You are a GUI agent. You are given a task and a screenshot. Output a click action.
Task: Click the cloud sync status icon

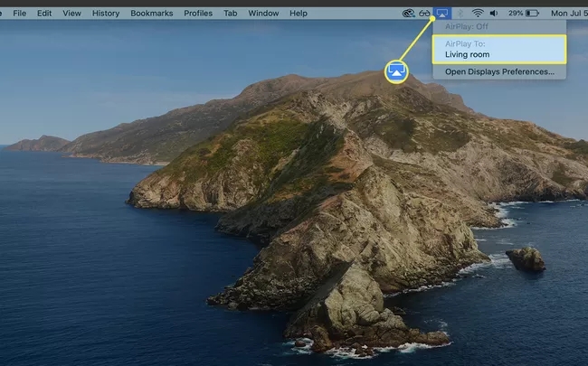tap(408, 14)
